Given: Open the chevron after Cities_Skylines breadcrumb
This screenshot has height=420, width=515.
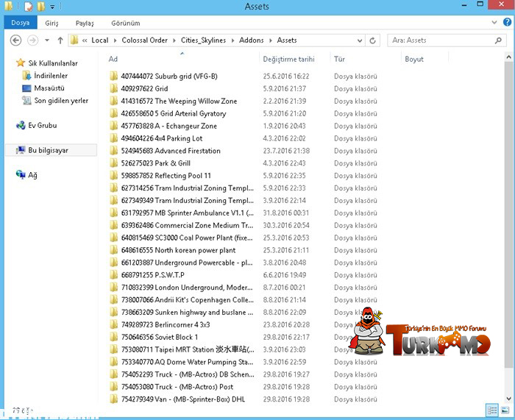Looking at the screenshot, I should pos(232,40).
